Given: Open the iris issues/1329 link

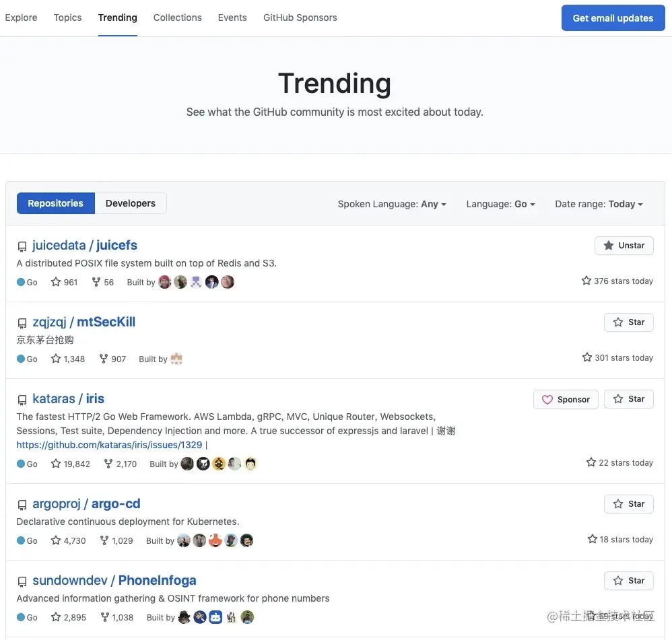Looking at the screenshot, I should (x=109, y=445).
